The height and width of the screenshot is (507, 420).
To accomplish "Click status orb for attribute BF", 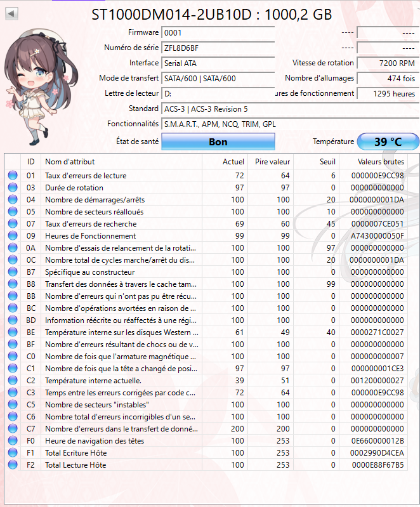I will pos(13,345).
